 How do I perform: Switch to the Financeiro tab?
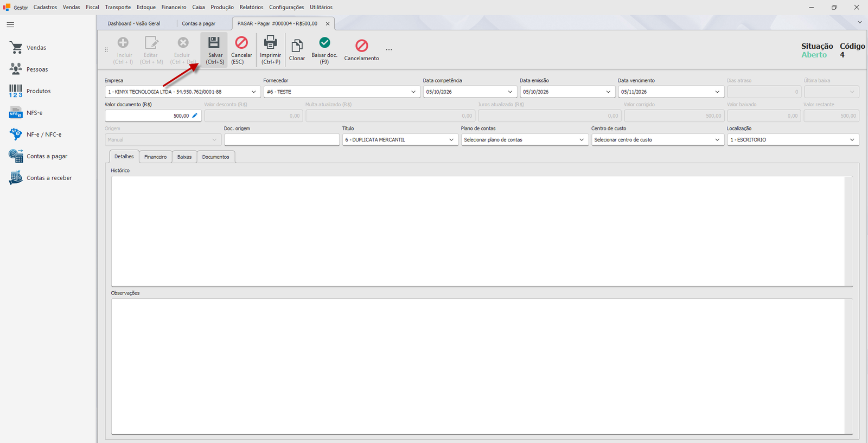(x=156, y=157)
